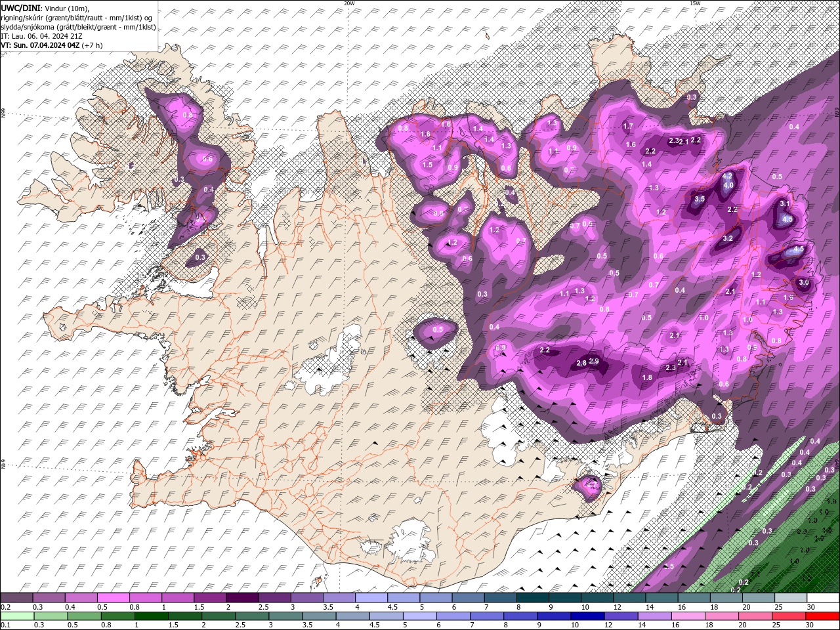Click the 2.9 precipitation value on the map
This screenshot has width=840, height=630.
[x=595, y=362]
